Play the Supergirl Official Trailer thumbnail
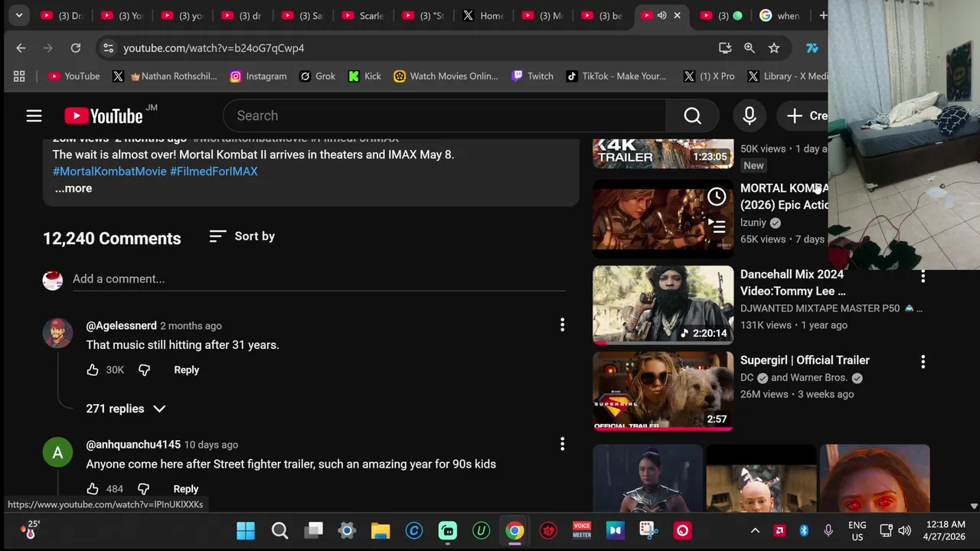The width and height of the screenshot is (980, 551). click(x=663, y=390)
